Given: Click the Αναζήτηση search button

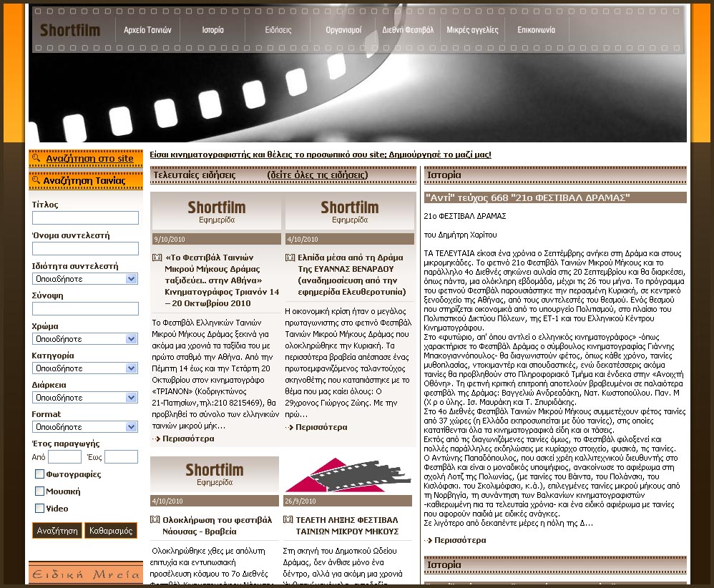Looking at the screenshot, I should tap(57, 531).
